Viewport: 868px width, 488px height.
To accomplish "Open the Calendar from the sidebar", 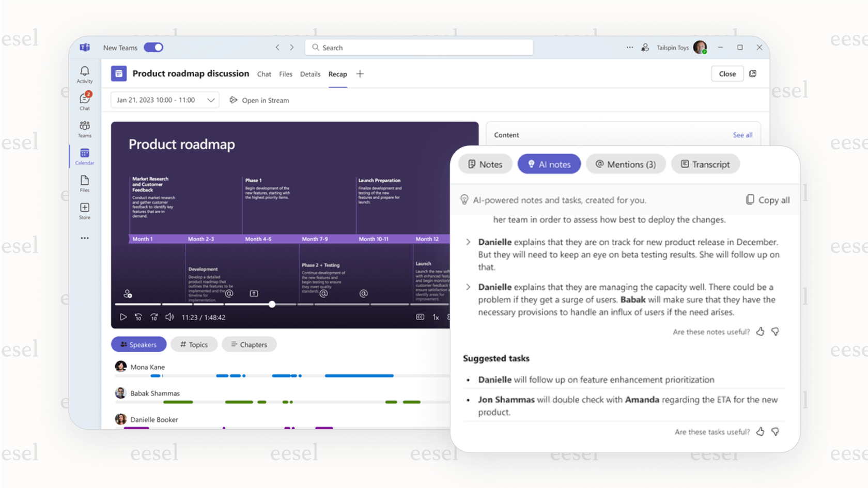I will point(84,155).
